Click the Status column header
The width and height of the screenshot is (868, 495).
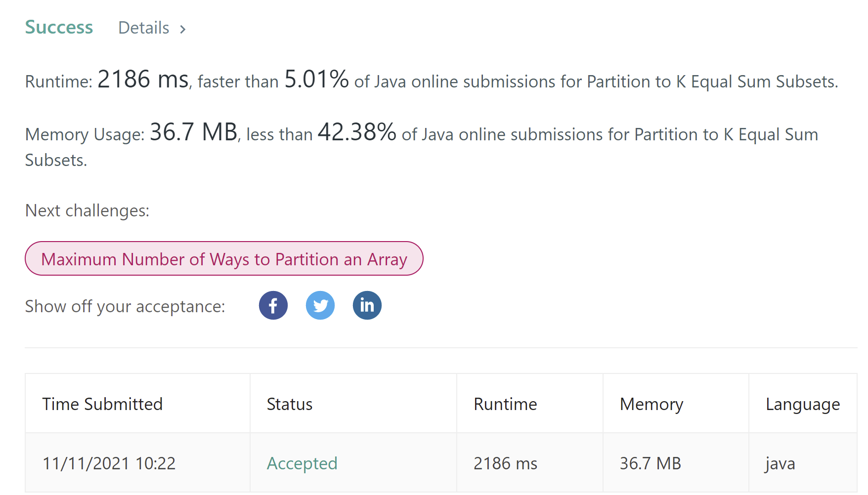[x=290, y=404]
